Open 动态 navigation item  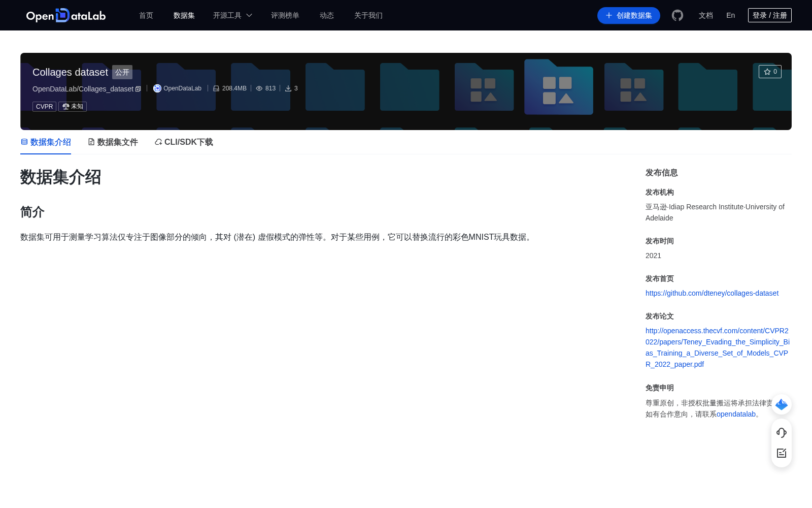[x=327, y=15]
